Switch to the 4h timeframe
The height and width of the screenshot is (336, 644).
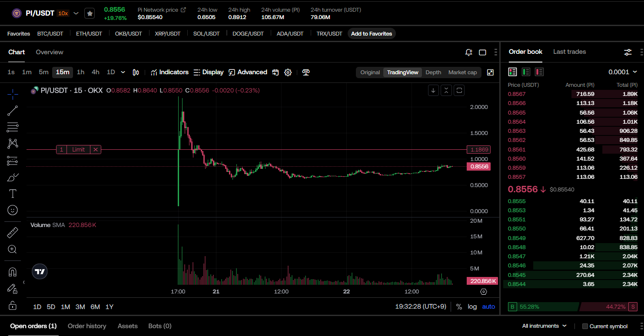tap(96, 72)
